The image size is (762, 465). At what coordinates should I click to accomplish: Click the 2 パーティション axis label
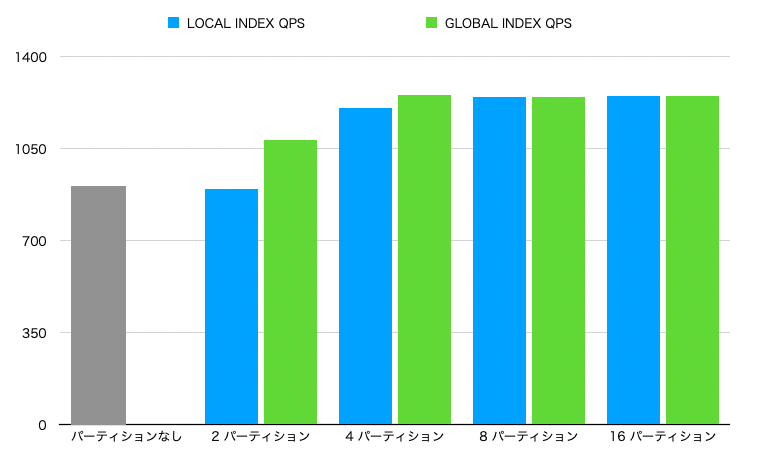[260, 436]
